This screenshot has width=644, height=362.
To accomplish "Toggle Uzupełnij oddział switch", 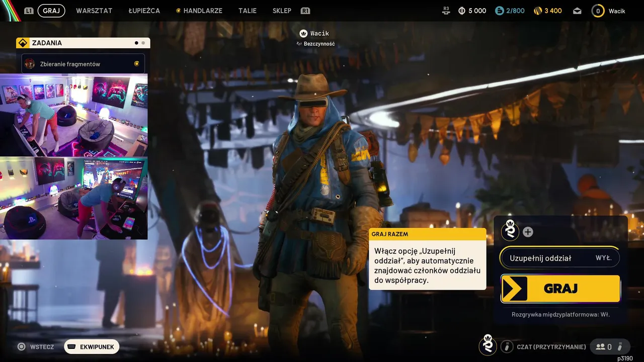I will coord(560,258).
